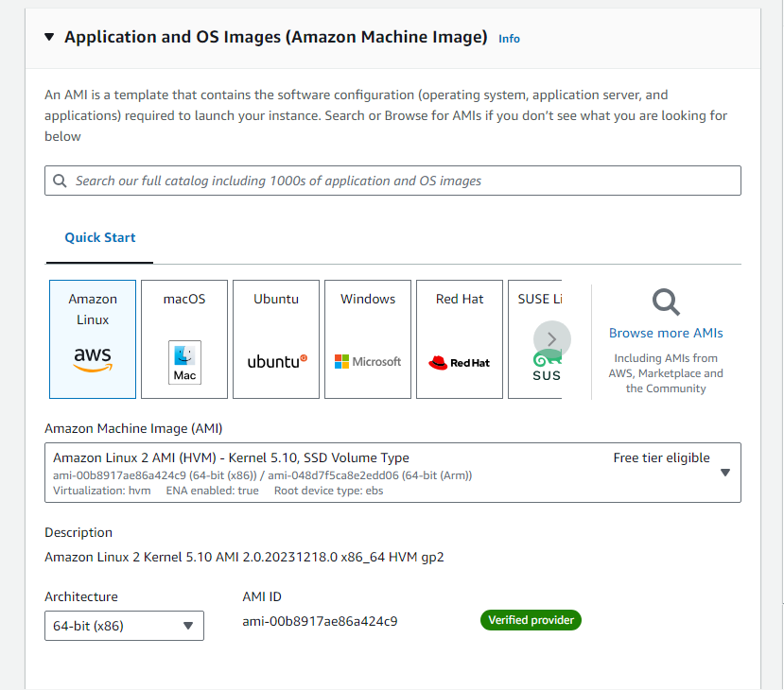Show next AMI cards with arrow button
This screenshot has width=784, height=690.
(552, 339)
